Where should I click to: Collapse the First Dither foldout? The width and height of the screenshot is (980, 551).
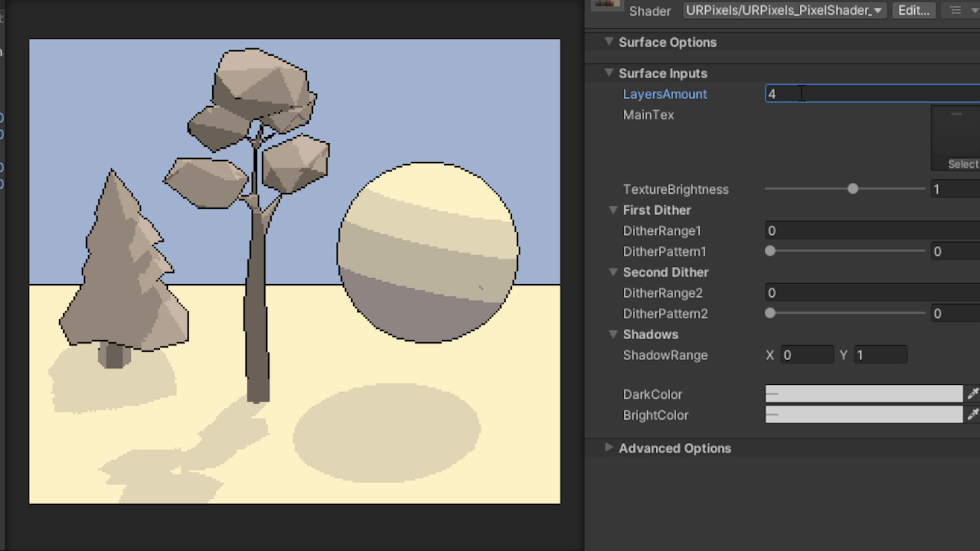tap(613, 210)
